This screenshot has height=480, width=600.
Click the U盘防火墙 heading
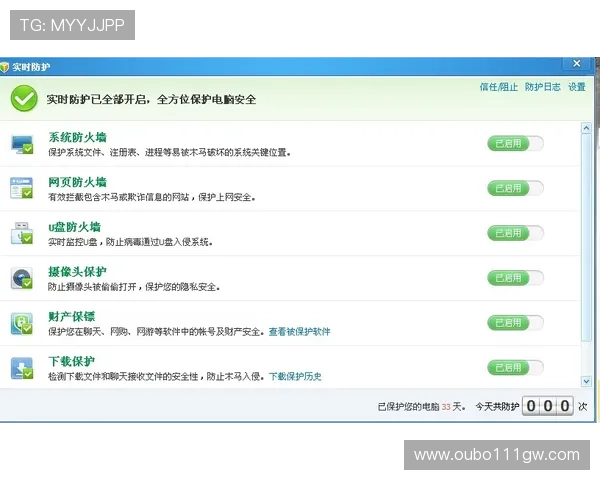click(74, 227)
